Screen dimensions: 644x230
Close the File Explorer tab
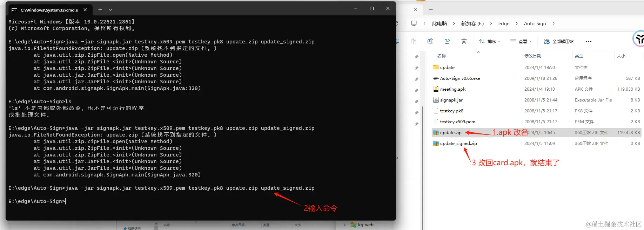click(416, 9)
